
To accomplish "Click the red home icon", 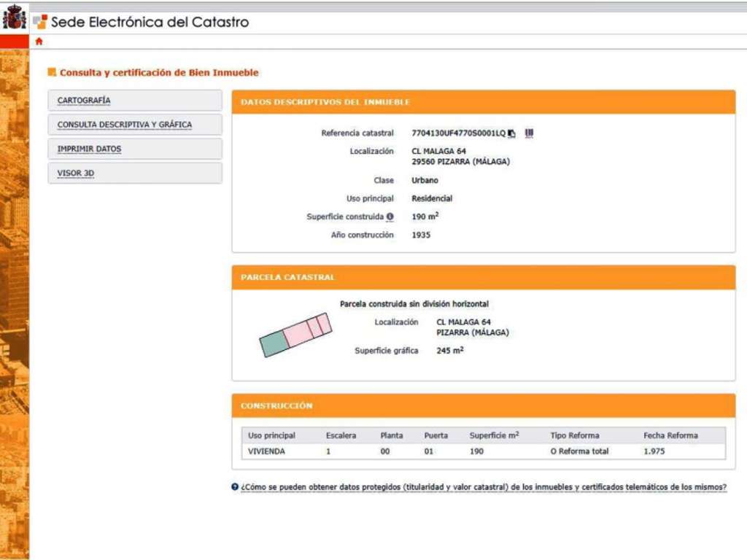I will tap(39, 42).
